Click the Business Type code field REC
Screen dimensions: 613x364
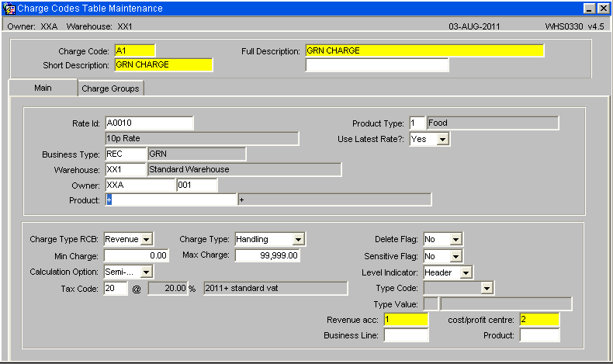click(x=126, y=154)
